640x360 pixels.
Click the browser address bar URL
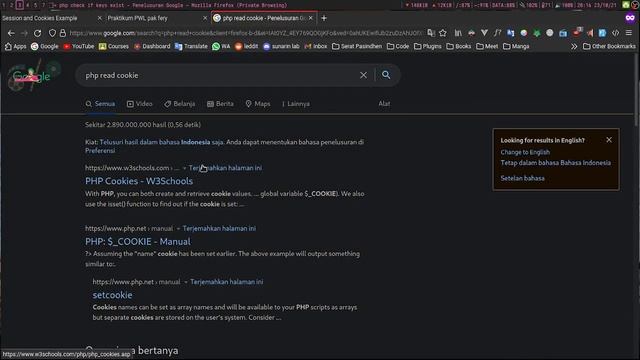[x=245, y=33]
